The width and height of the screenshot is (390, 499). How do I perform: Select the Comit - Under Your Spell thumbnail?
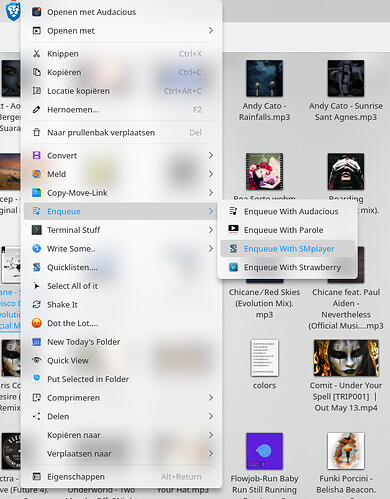(x=346, y=358)
